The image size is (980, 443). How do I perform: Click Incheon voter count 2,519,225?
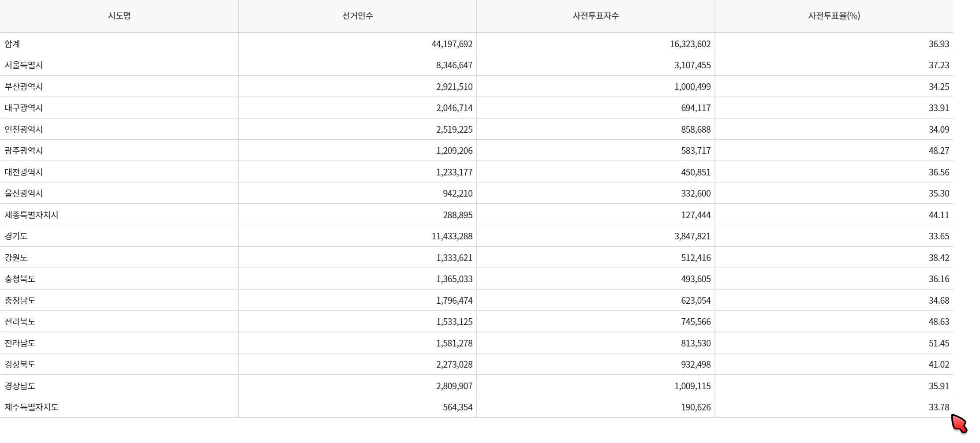pos(454,130)
